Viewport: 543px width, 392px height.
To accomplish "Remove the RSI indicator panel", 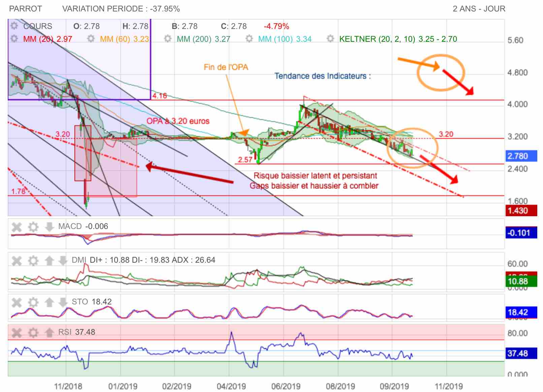I will (17, 333).
